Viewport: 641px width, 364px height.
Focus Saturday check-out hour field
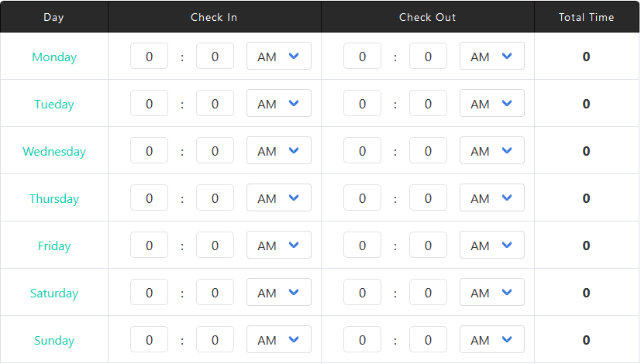362,292
